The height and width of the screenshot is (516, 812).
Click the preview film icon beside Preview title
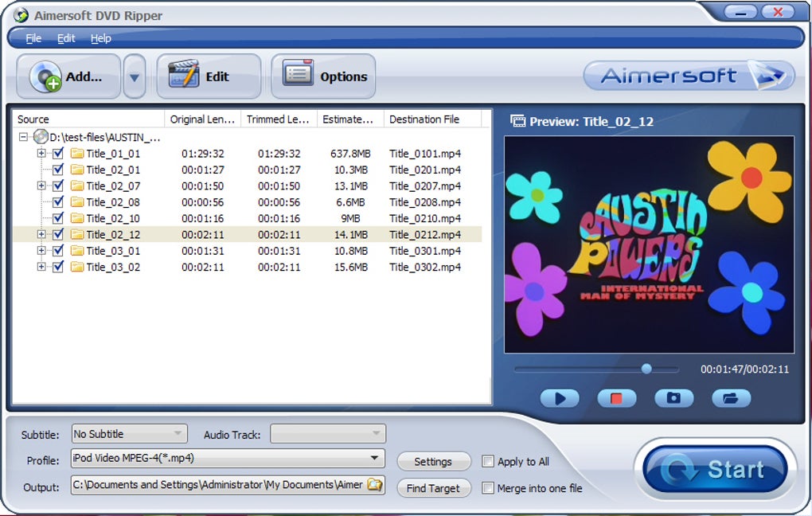pos(518,121)
